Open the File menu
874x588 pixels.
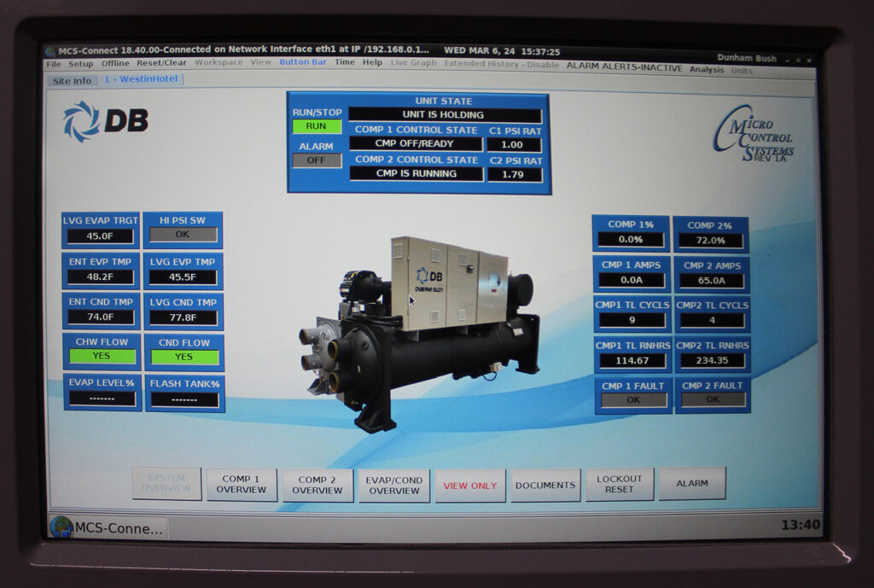coord(54,64)
